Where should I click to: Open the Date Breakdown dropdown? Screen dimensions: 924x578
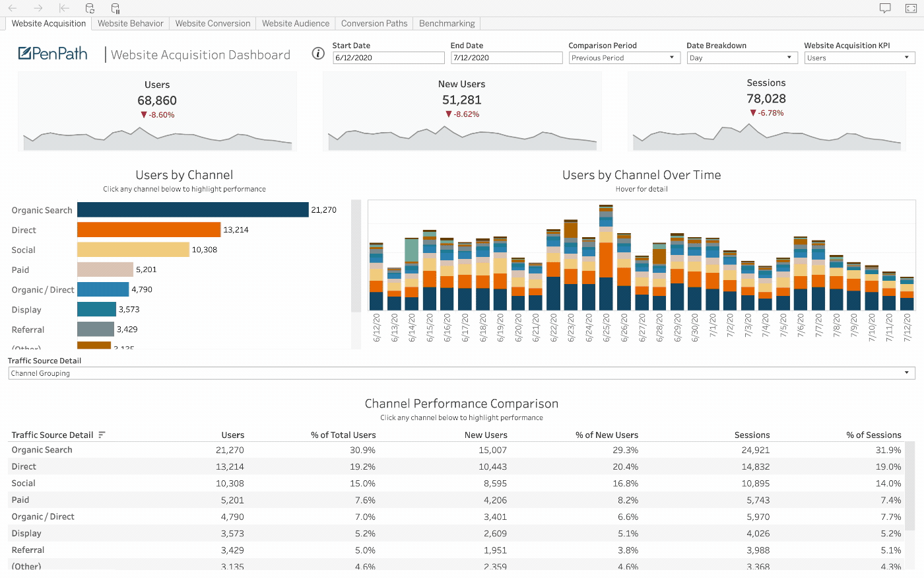[742, 58]
